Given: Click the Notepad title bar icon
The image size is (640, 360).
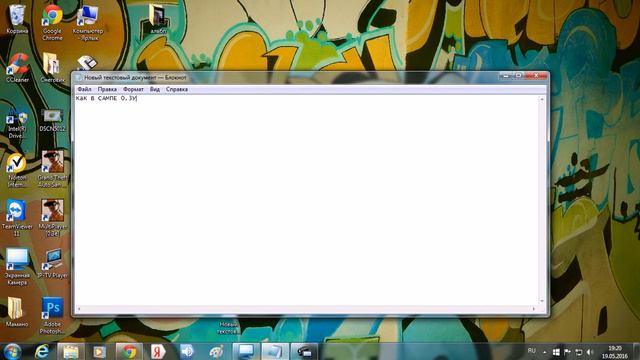Looking at the screenshot, I should 79,77.
